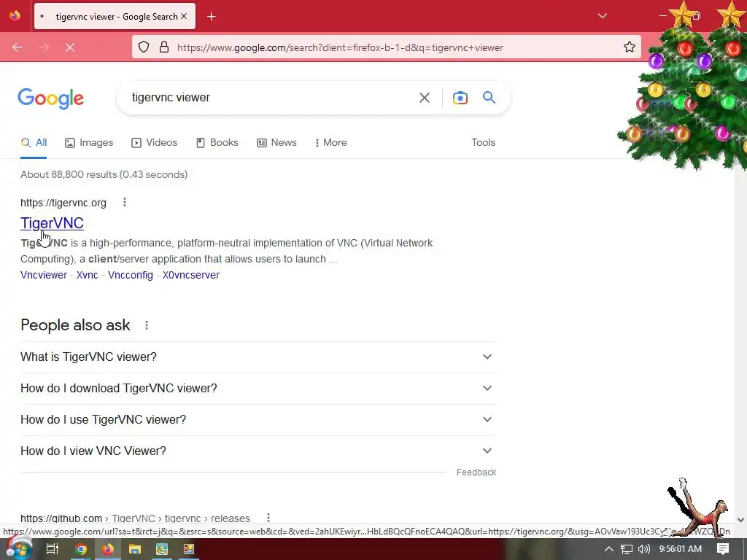
Task: Click the network tray icon
Action: click(x=627, y=549)
